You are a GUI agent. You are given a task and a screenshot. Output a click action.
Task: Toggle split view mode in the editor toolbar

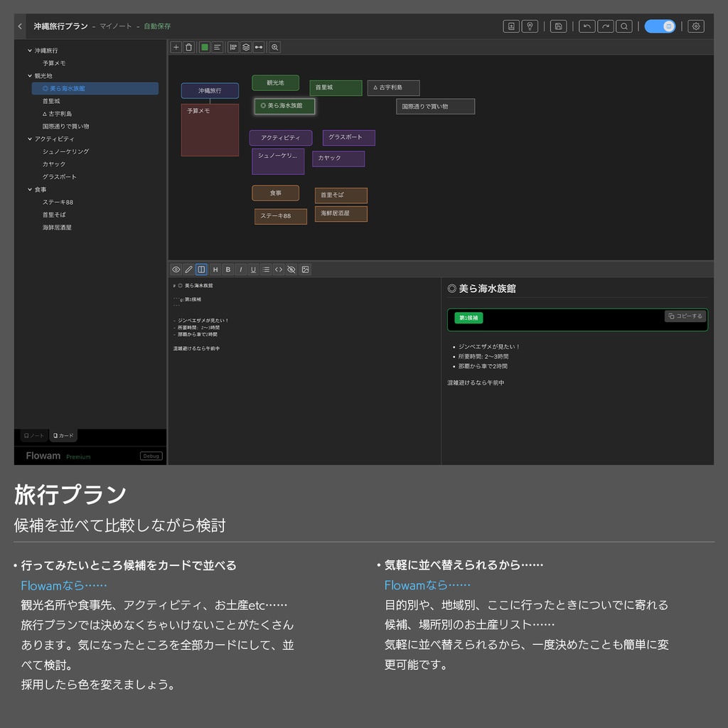tap(200, 269)
